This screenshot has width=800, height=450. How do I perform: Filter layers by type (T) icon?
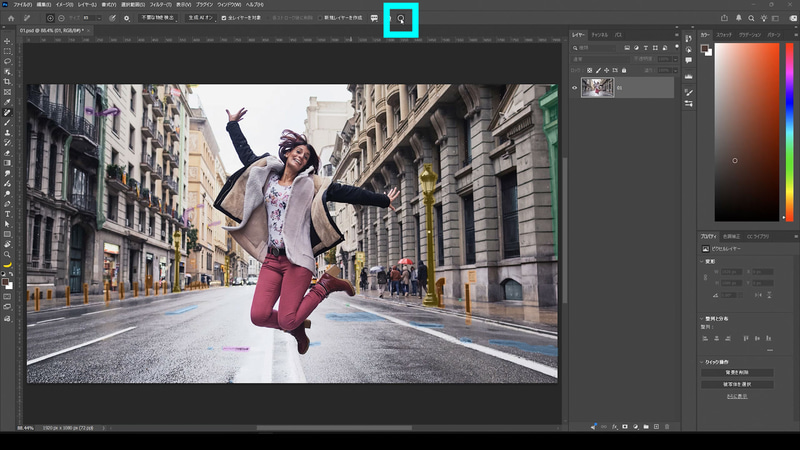click(x=645, y=47)
